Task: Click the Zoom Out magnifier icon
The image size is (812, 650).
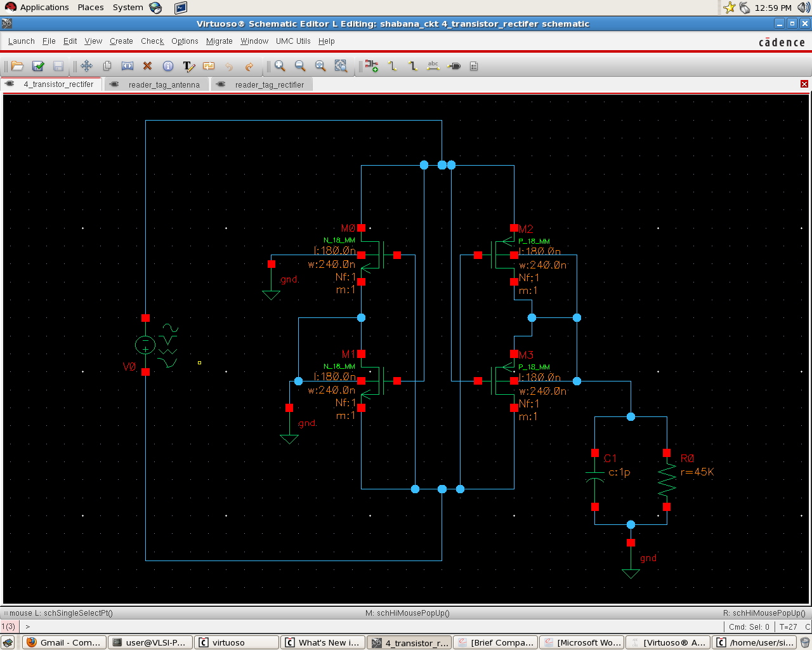Action: pyautogui.click(x=300, y=66)
